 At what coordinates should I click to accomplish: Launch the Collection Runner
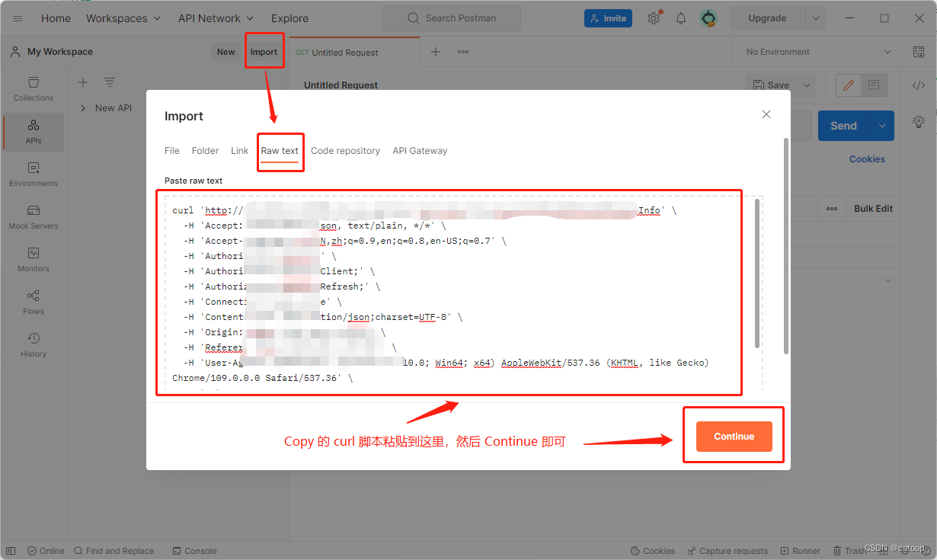801,550
